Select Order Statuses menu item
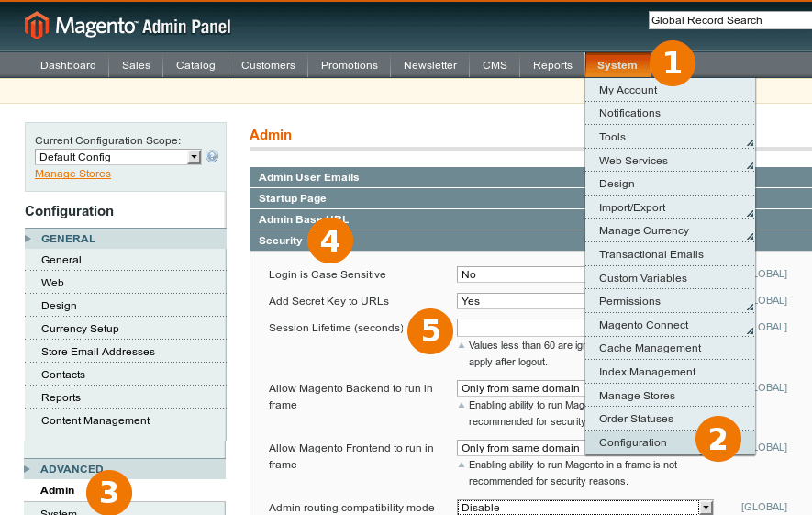 pyautogui.click(x=670, y=420)
